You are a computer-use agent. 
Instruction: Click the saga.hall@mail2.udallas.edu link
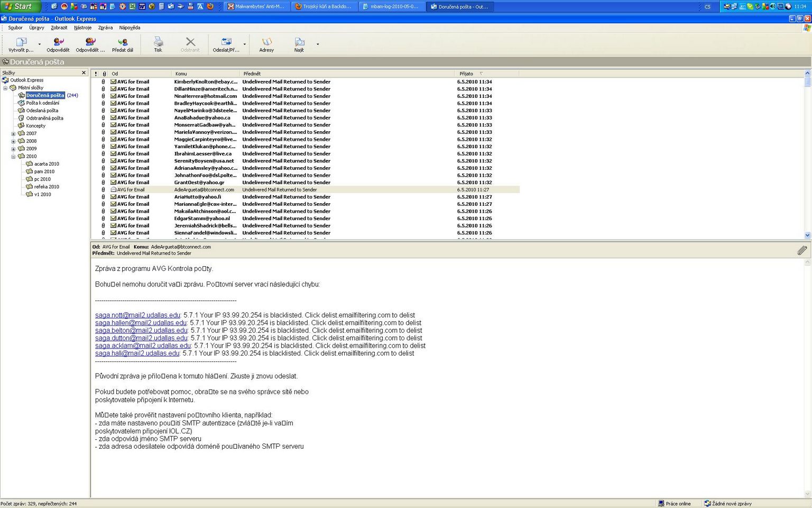click(137, 353)
